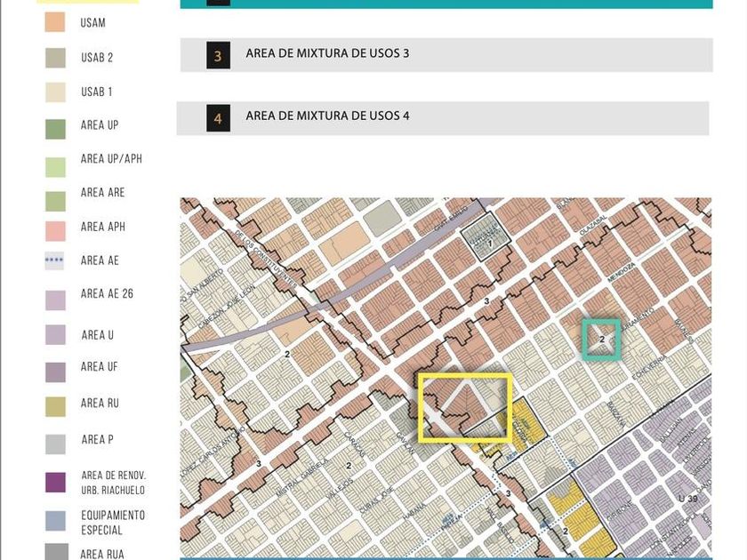747x560 pixels.
Task: Click the AREA AE 26 legend label
Action: (x=108, y=294)
